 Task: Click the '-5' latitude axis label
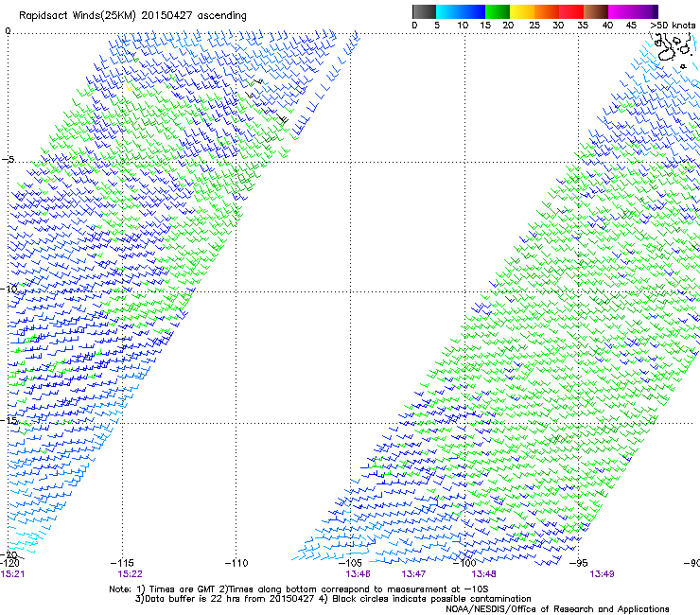[x=9, y=159]
